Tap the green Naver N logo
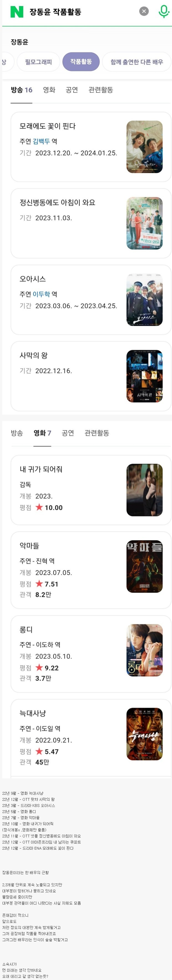 17,11
